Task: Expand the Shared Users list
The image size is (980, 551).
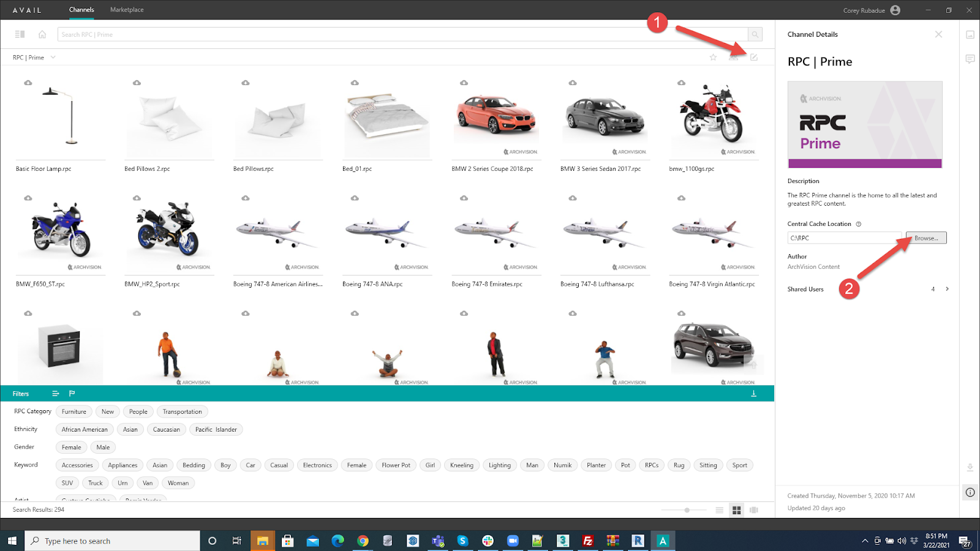Action: click(947, 289)
